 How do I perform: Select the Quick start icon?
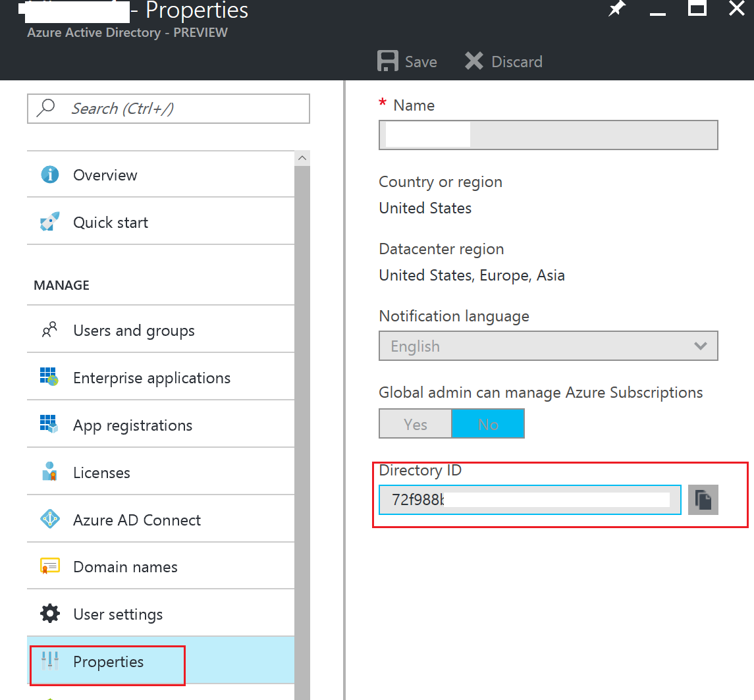tap(49, 222)
